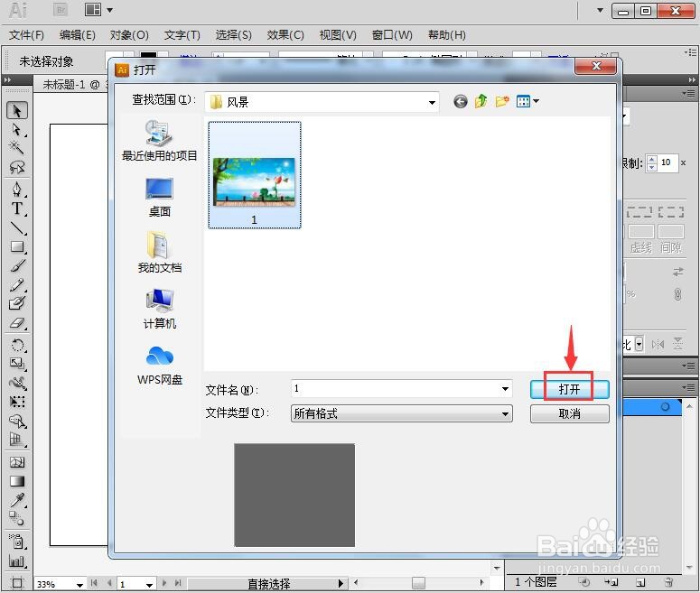Go to next artboard arrow
This screenshot has width=700, height=593.
point(163,583)
